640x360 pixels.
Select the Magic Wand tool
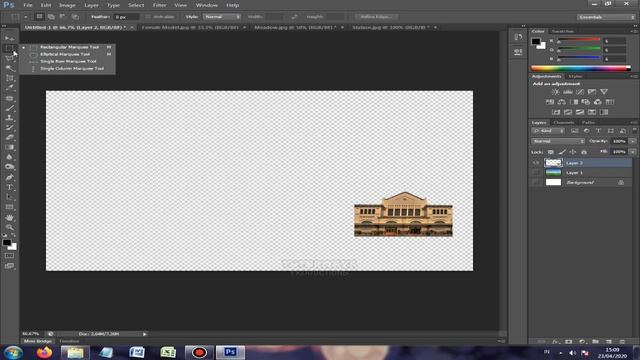pyautogui.click(x=9, y=68)
